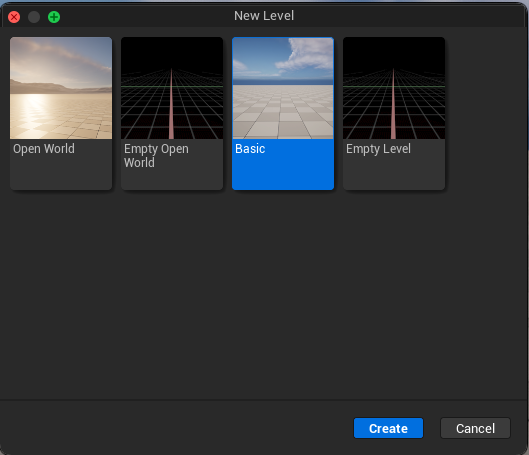
Task: Close the dialog with red window button
Action: click(x=14, y=17)
